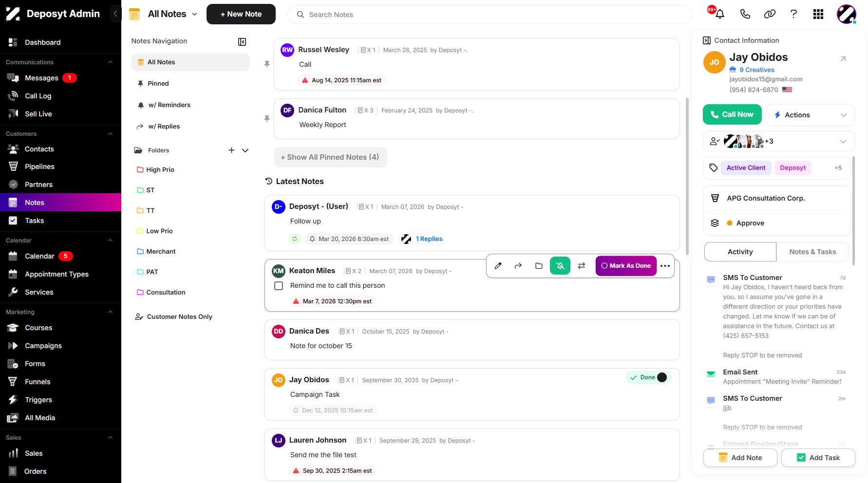Click the green reminder bell-off icon
Screen dimensions: 868x483
coord(560,266)
